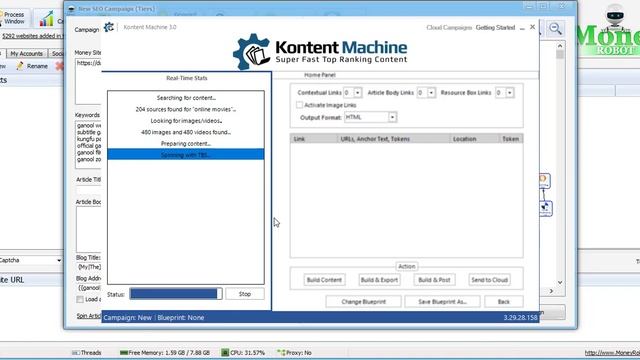Expand the Output Format HTML dropdown

[x=392, y=118]
